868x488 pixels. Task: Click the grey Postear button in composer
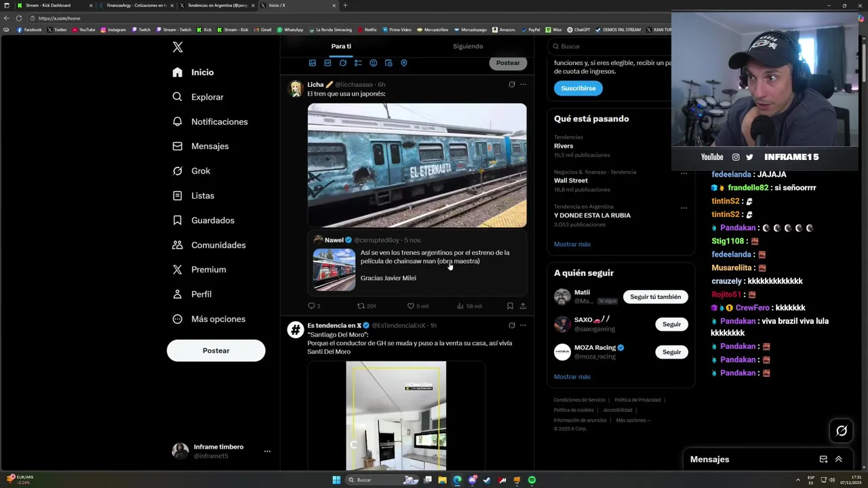pos(508,63)
